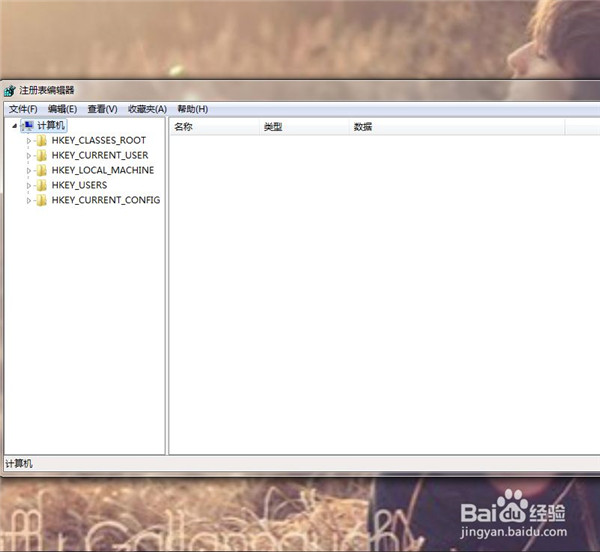The width and height of the screenshot is (600, 552).
Task: Click the 名称 column header
Action: click(184, 127)
